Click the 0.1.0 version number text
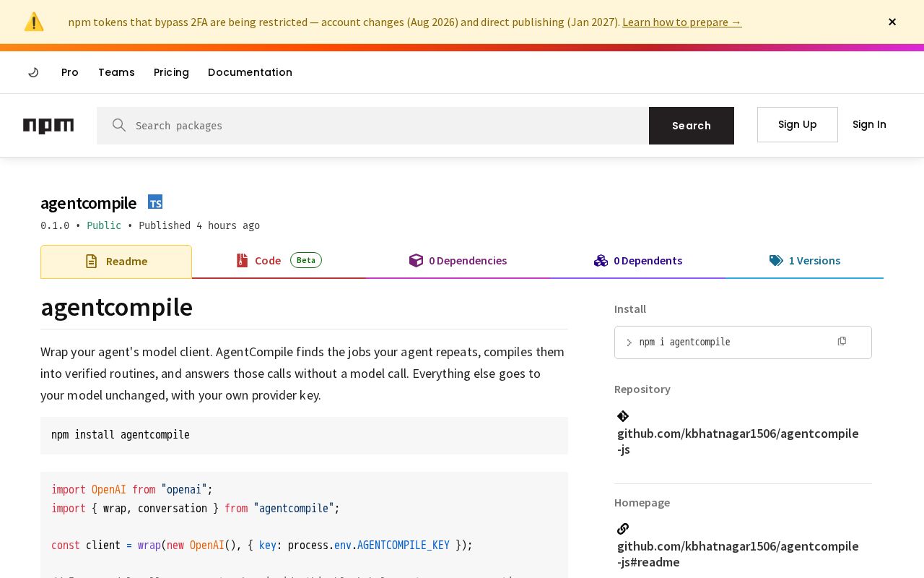Image resolution: width=924 pixels, height=578 pixels. (x=55, y=225)
